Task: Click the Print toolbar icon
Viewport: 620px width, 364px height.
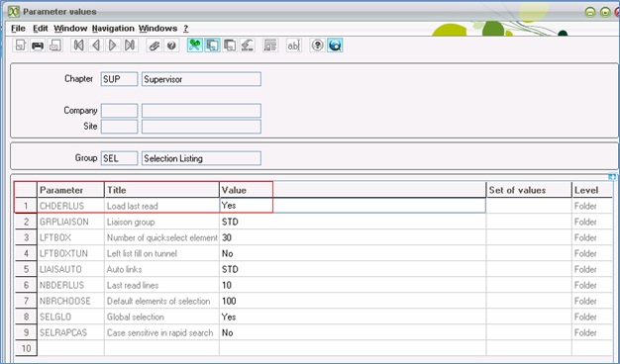Action: tap(38, 45)
